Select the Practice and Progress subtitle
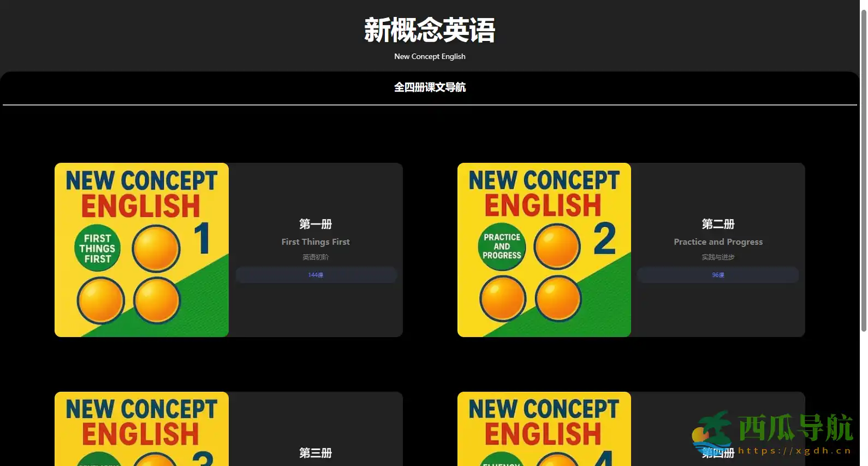The width and height of the screenshot is (868, 466). coord(718,241)
